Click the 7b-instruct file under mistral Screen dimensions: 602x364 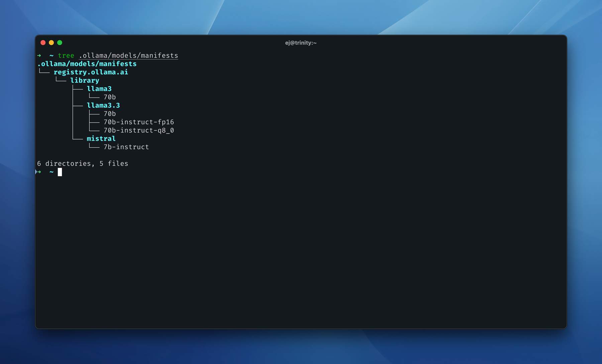pyautogui.click(x=126, y=147)
